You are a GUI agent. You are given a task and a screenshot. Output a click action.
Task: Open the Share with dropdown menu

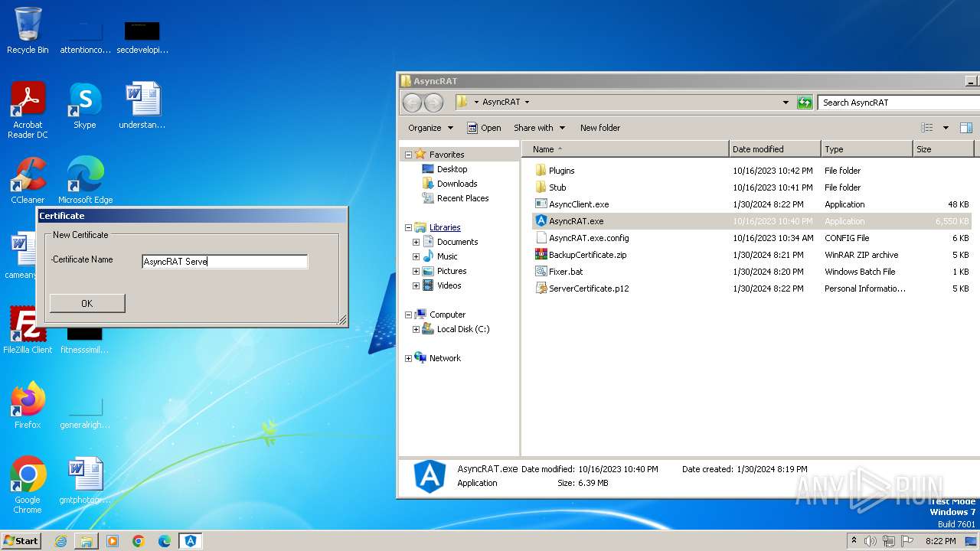539,128
